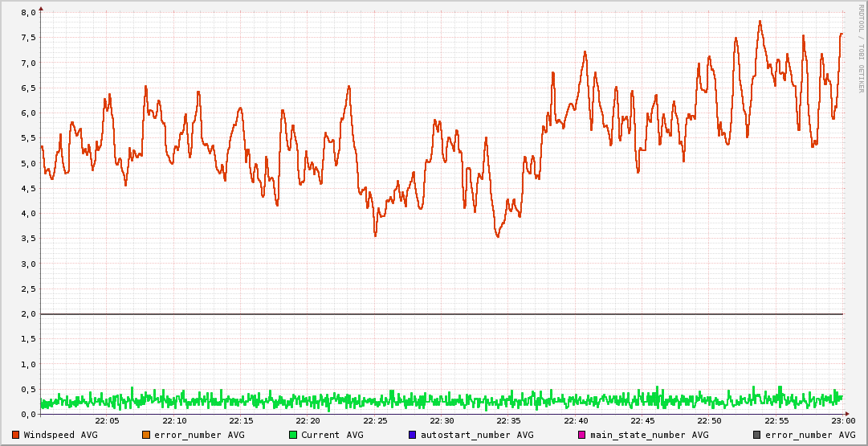Click the 2,0 value on y-axis
Image resolution: width=868 pixels, height=446 pixels.
pos(28,314)
